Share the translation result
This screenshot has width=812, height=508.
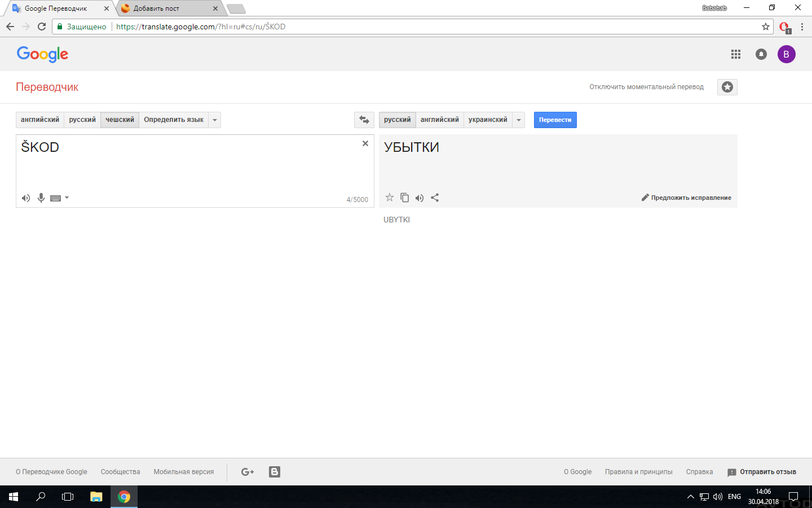435,198
